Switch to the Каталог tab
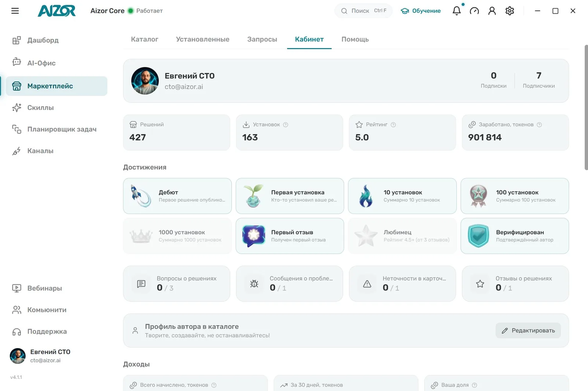Screen dimensions: 588x391 click(144, 39)
